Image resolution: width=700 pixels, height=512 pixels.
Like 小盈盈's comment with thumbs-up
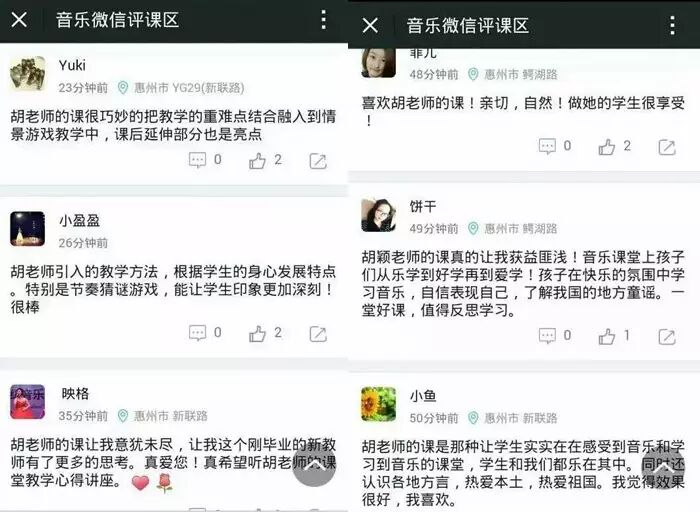(257, 333)
